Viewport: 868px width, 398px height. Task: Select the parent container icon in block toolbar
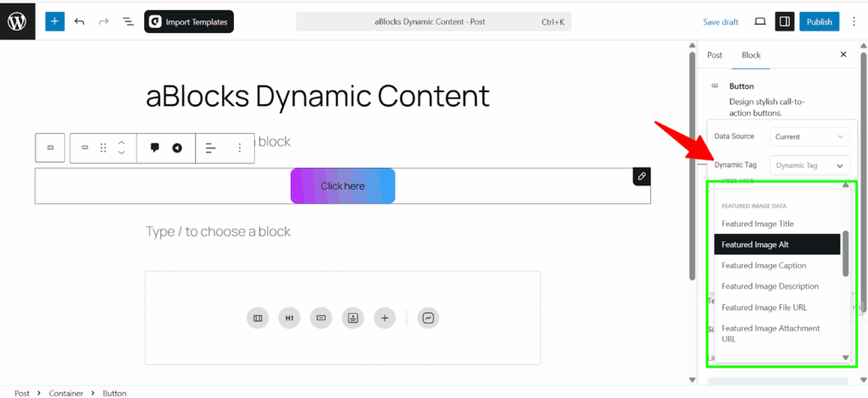click(50, 147)
